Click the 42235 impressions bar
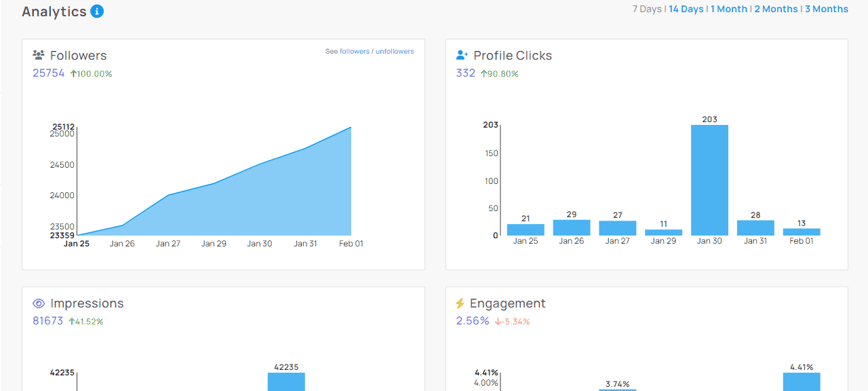This screenshot has height=391, width=868. click(x=286, y=381)
